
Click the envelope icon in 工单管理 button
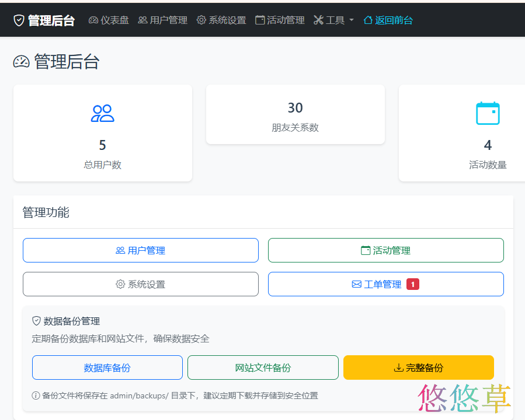pyautogui.click(x=357, y=284)
